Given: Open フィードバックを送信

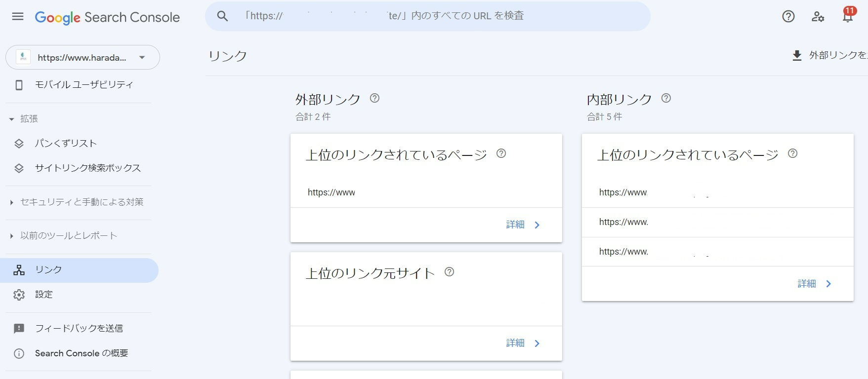Looking at the screenshot, I should coord(79,329).
